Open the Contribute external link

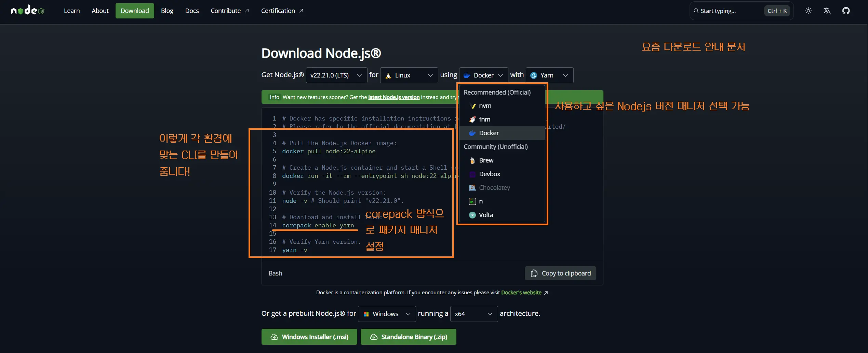click(230, 11)
